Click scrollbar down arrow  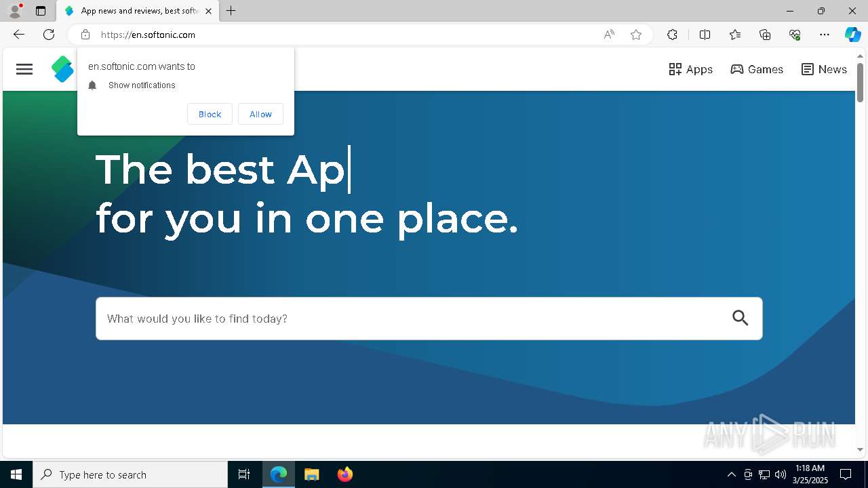(x=860, y=449)
